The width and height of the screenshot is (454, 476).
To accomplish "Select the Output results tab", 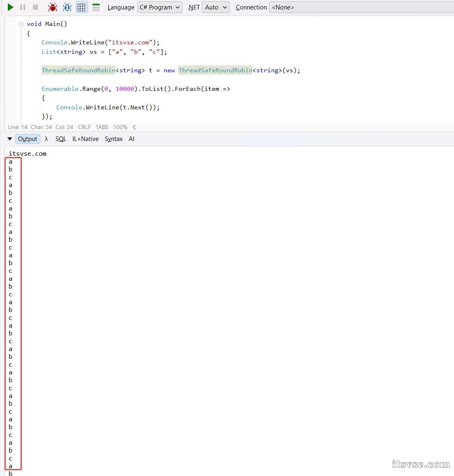I will (x=28, y=139).
